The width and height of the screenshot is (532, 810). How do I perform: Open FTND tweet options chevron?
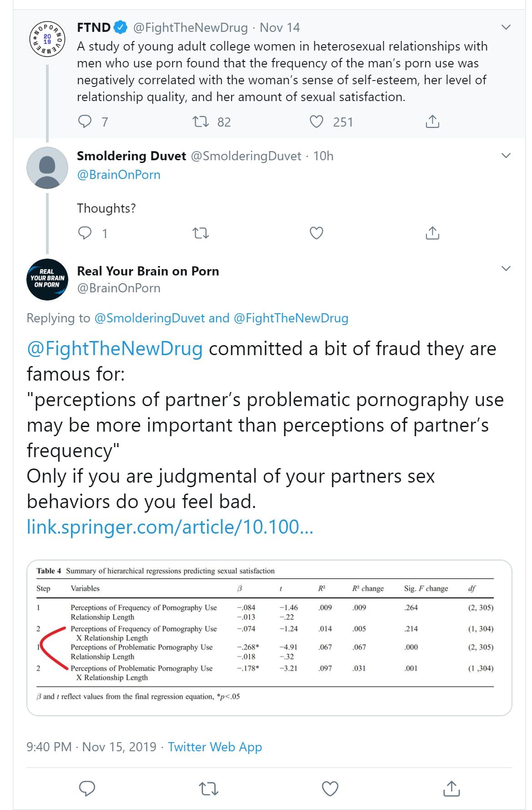506,27
